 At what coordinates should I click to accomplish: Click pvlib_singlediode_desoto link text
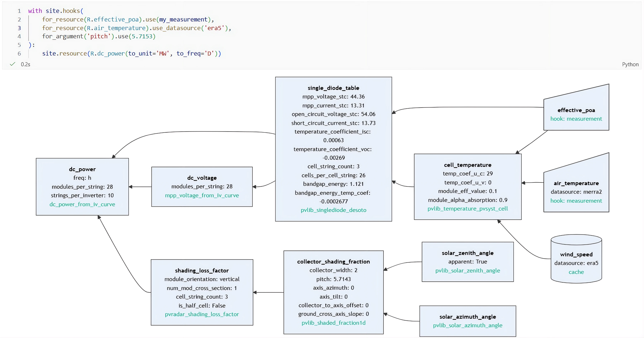pyautogui.click(x=333, y=210)
